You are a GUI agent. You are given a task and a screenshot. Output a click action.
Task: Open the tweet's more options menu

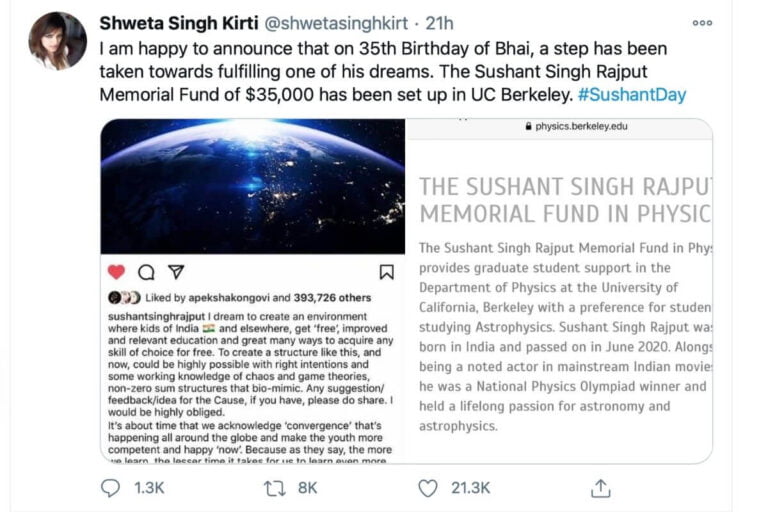pyautogui.click(x=702, y=22)
